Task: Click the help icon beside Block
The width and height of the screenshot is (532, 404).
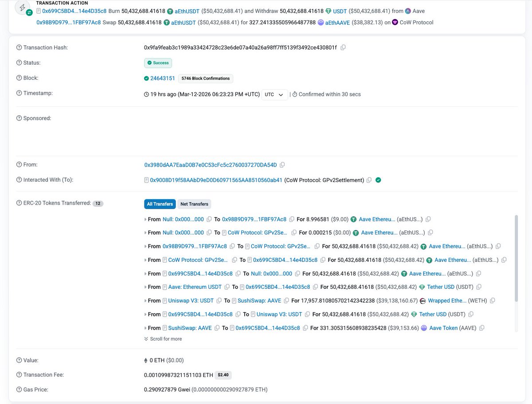Action: (19, 78)
